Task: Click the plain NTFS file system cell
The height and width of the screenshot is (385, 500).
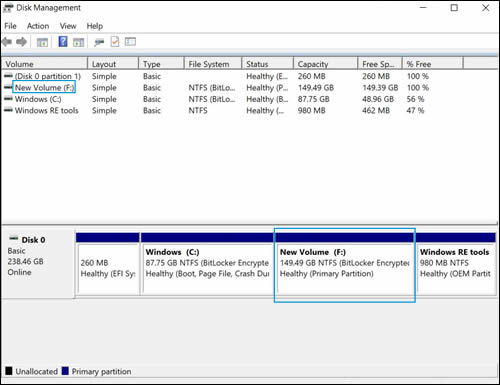Action: [x=198, y=110]
